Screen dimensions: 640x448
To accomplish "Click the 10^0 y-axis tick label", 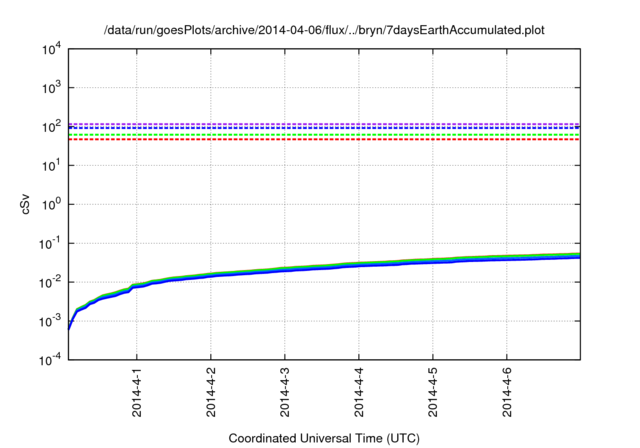I will pyautogui.click(x=51, y=204).
